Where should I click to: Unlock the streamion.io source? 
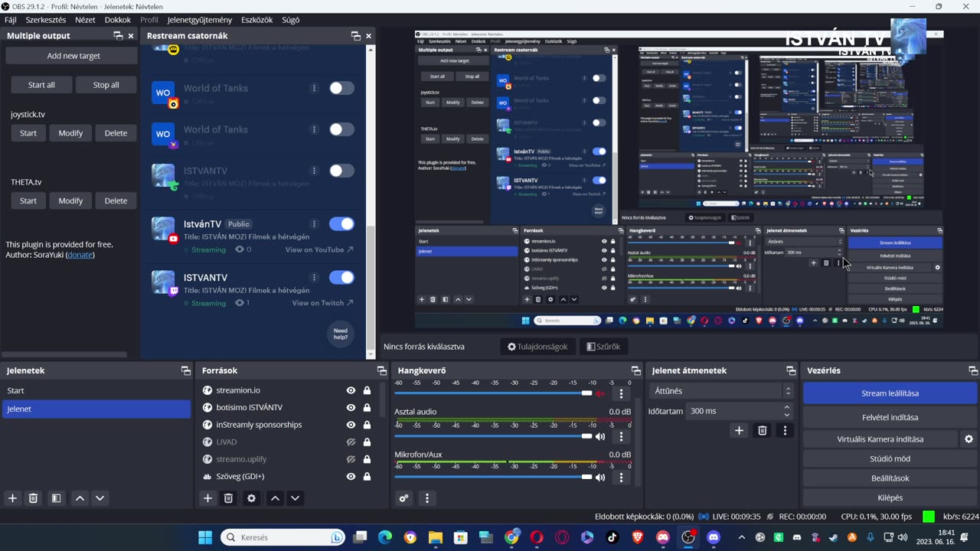(367, 390)
